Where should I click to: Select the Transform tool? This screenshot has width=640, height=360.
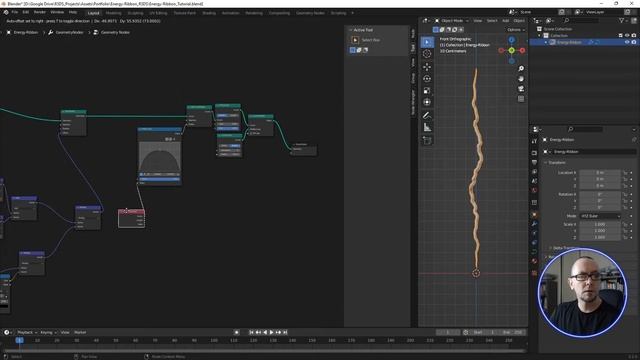427,102
